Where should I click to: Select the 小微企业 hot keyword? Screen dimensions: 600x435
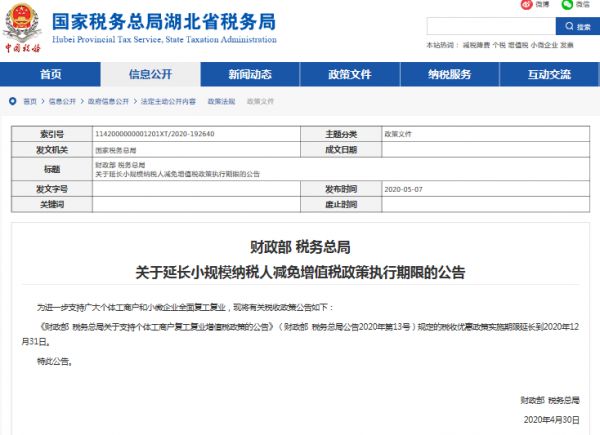[543, 45]
